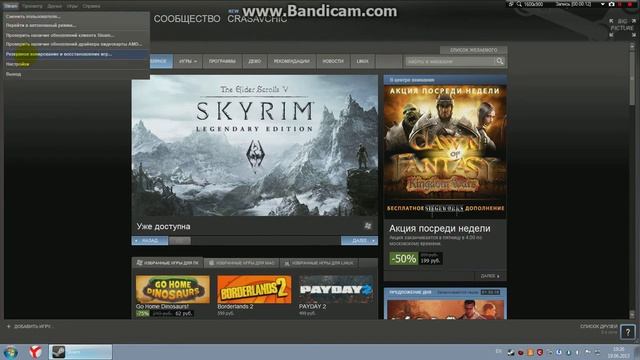The width and height of the screenshot is (640, 360).
Task: Click the Windows platform icon under Skyrim banner
Action: click(x=368, y=226)
